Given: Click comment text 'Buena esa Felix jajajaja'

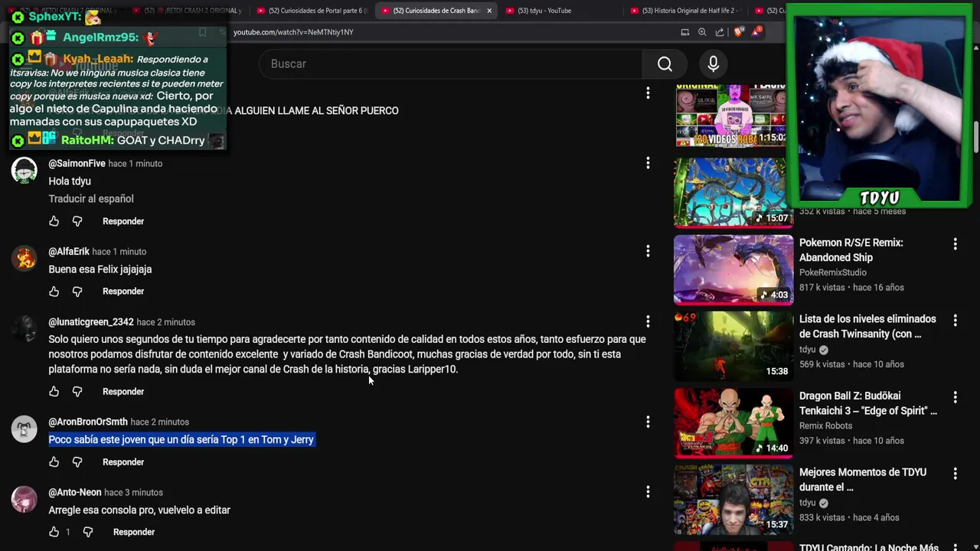Looking at the screenshot, I should click(100, 269).
